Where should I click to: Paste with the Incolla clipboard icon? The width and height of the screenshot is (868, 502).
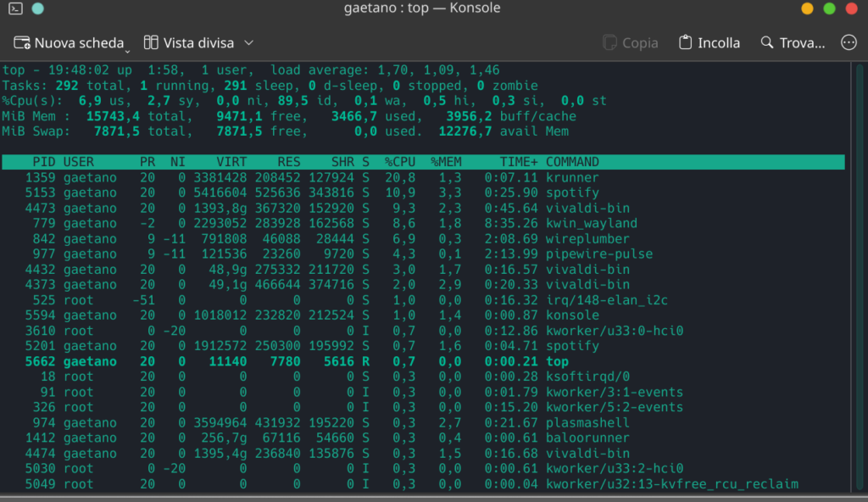click(x=686, y=42)
